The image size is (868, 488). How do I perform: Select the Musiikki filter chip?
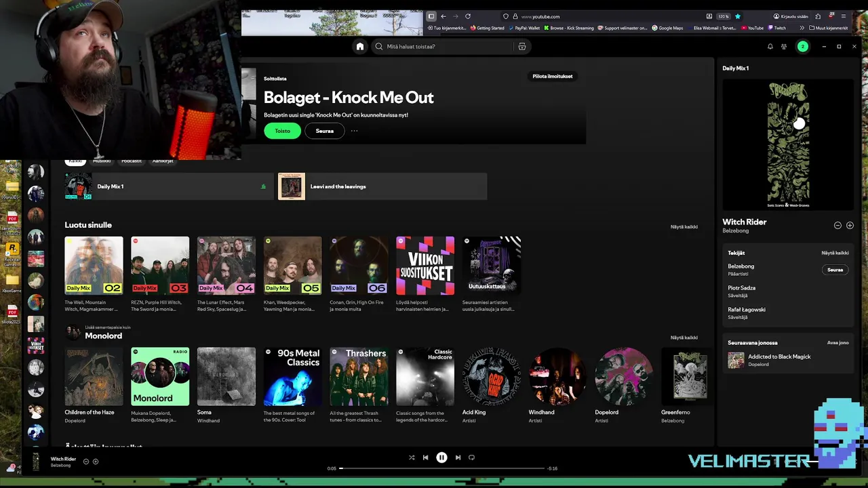pyautogui.click(x=102, y=161)
